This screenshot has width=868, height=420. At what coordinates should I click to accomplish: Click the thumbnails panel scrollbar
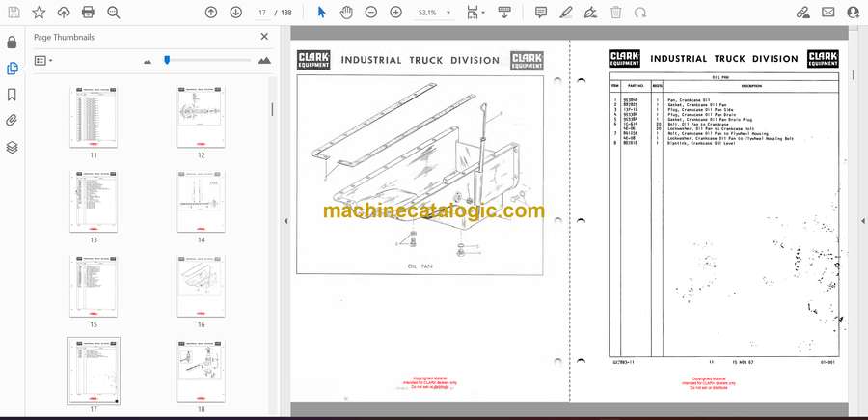pos(272,108)
